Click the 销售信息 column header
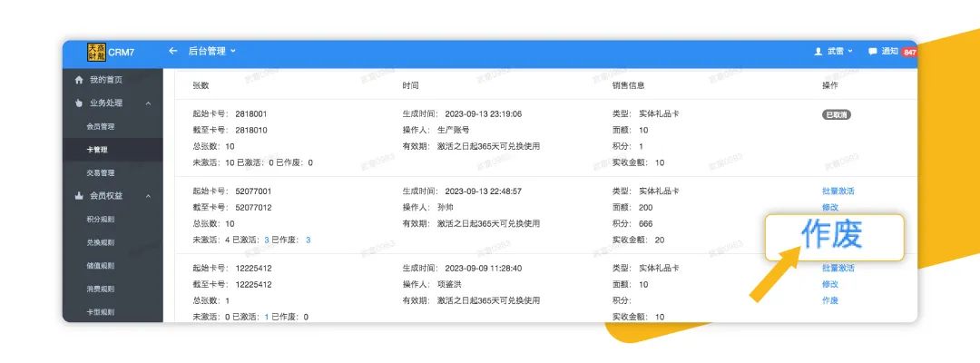This screenshot has height=363, width=980. 628,85
